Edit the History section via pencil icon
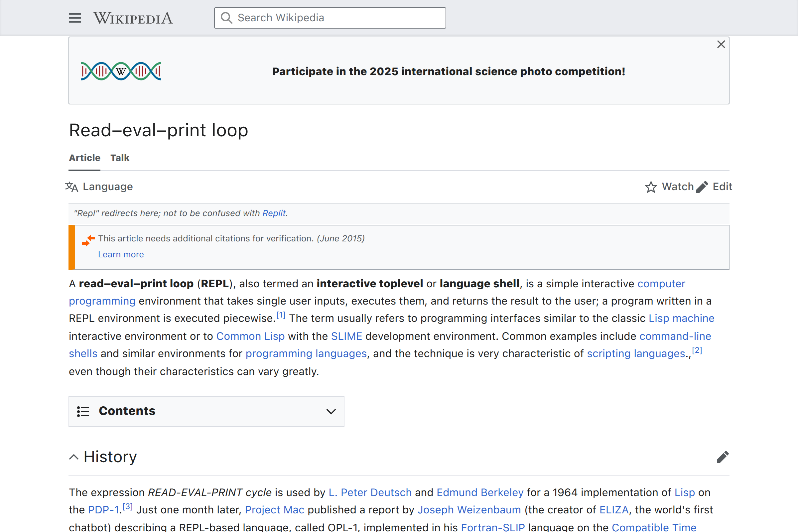The height and width of the screenshot is (532, 798). point(722,457)
